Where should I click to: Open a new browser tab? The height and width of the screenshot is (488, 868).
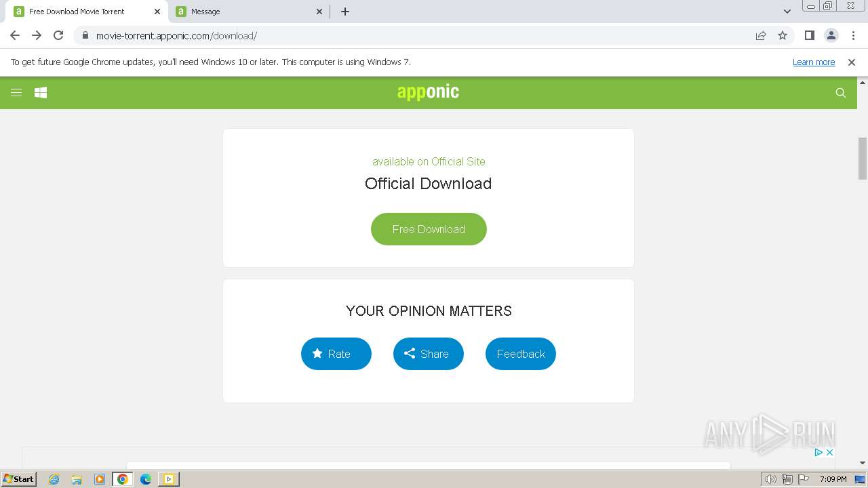(x=345, y=12)
